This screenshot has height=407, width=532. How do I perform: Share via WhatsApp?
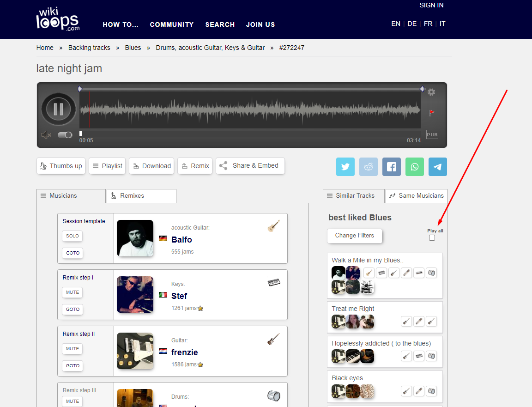coord(415,167)
